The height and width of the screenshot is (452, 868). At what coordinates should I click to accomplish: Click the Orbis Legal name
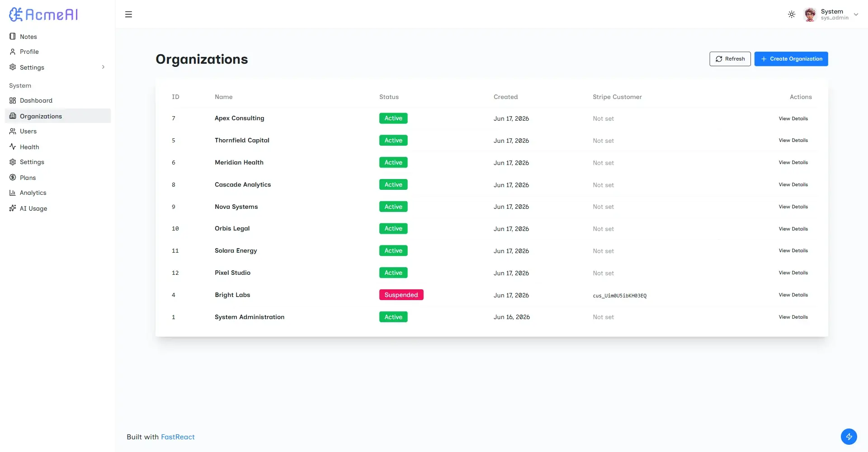[x=232, y=228]
